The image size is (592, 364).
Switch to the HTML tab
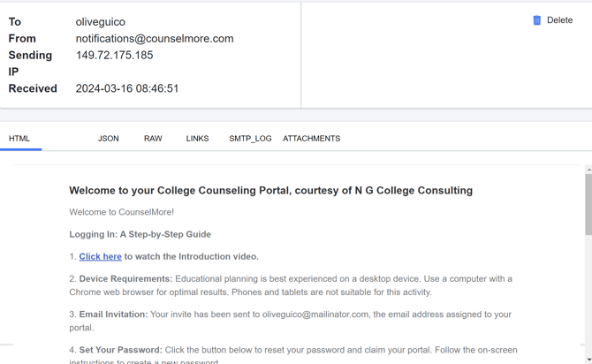tap(19, 139)
